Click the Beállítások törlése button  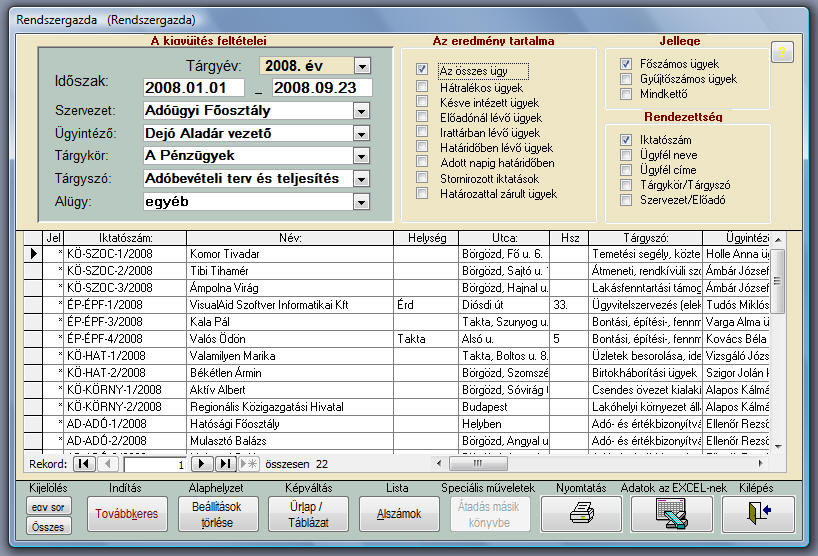217,514
